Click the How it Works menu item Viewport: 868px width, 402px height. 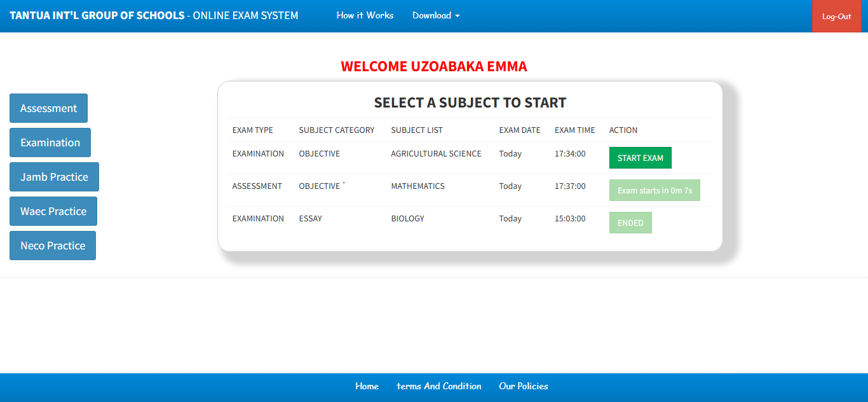click(x=365, y=15)
